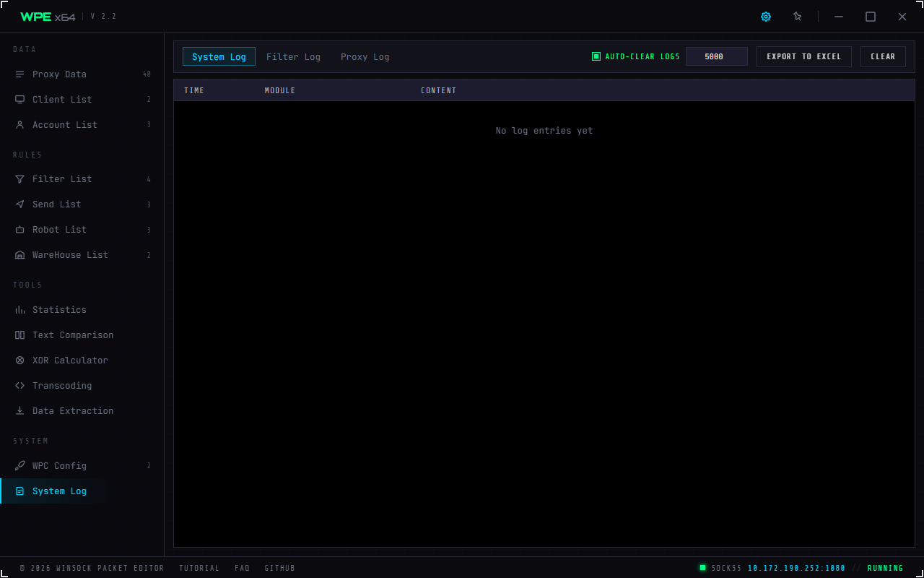Open the GitHub footer link
Viewport: 924px width, 578px height.
pyautogui.click(x=280, y=568)
